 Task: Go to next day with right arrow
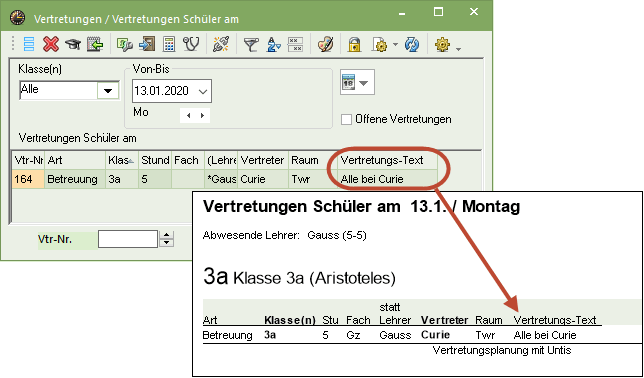pyautogui.click(x=202, y=115)
